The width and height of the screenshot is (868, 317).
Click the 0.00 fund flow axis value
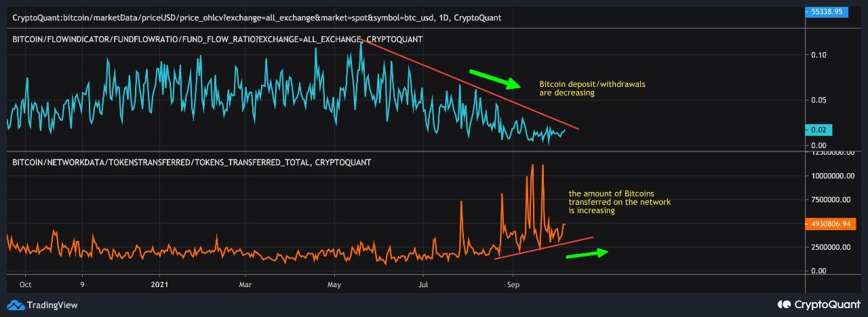(820, 145)
